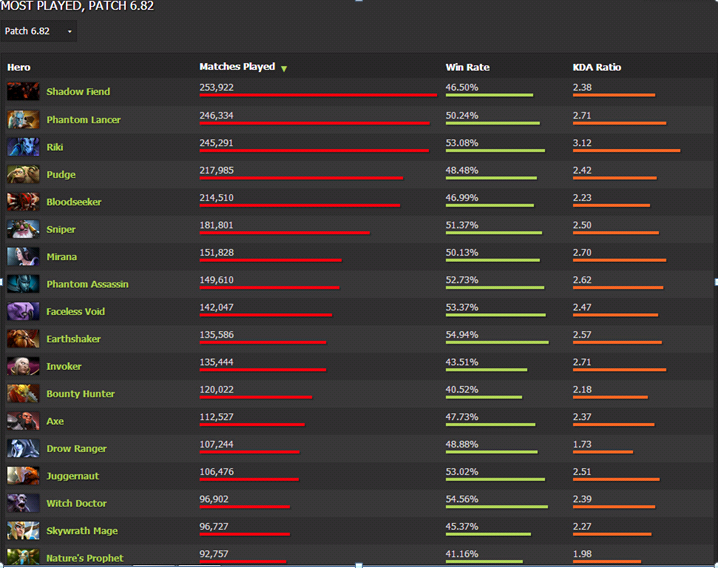718x568 pixels.
Task: Select the 217,985 matches played value
Action: [x=217, y=170]
